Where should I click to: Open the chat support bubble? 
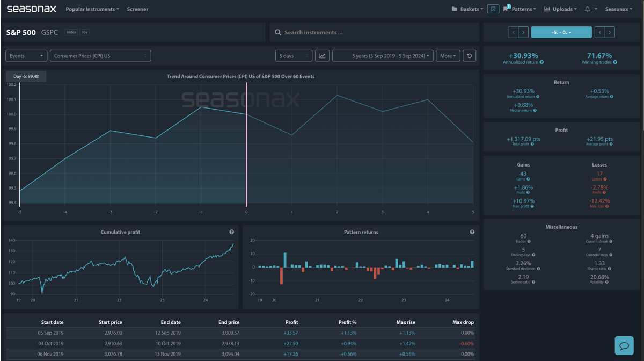pyautogui.click(x=625, y=345)
